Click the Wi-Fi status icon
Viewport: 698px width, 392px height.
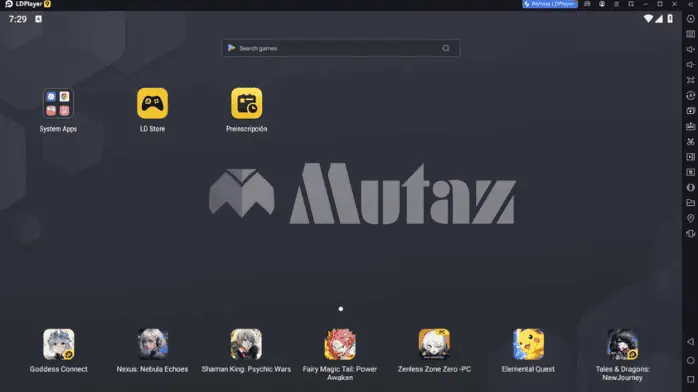pyautogui.click(x=648, y=19)
